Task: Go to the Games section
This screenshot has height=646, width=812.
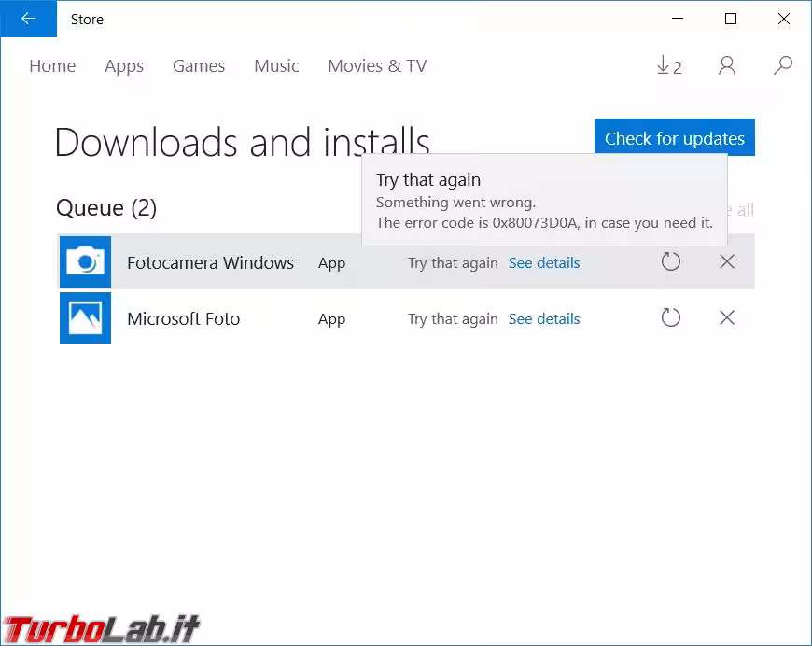Action: [x=199, y=66]
